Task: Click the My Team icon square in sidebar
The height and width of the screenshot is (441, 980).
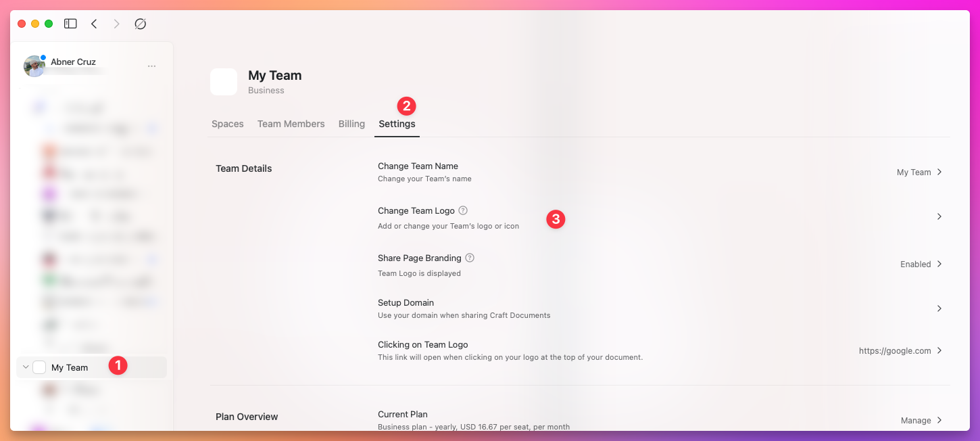Action: [39, 367]
